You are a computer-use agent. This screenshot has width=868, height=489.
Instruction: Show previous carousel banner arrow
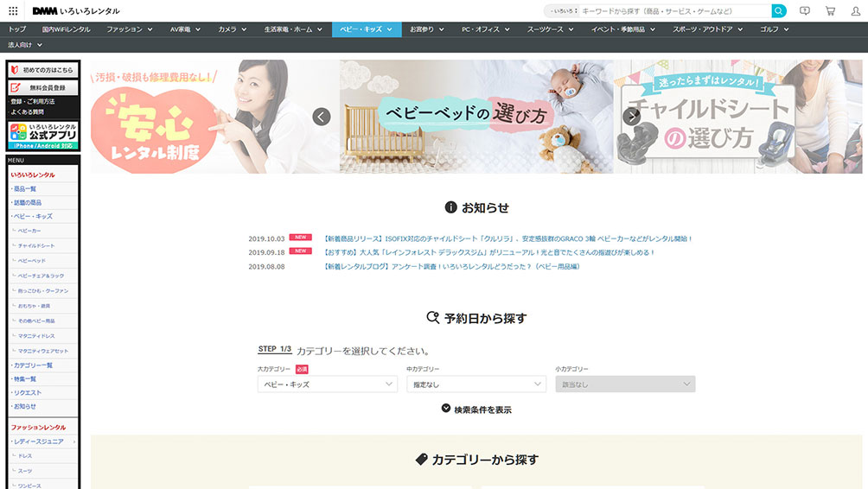click(322, 117)
